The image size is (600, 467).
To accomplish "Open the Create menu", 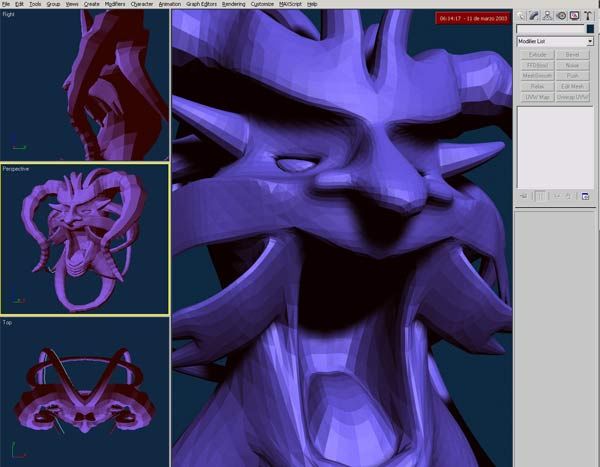I will [91, 4].
